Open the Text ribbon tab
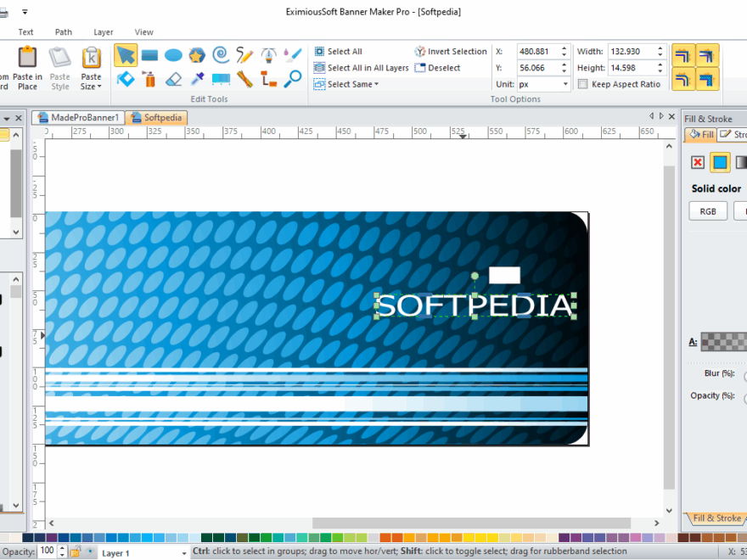Viewport: 747px width, 560px height. coord(25,32)
